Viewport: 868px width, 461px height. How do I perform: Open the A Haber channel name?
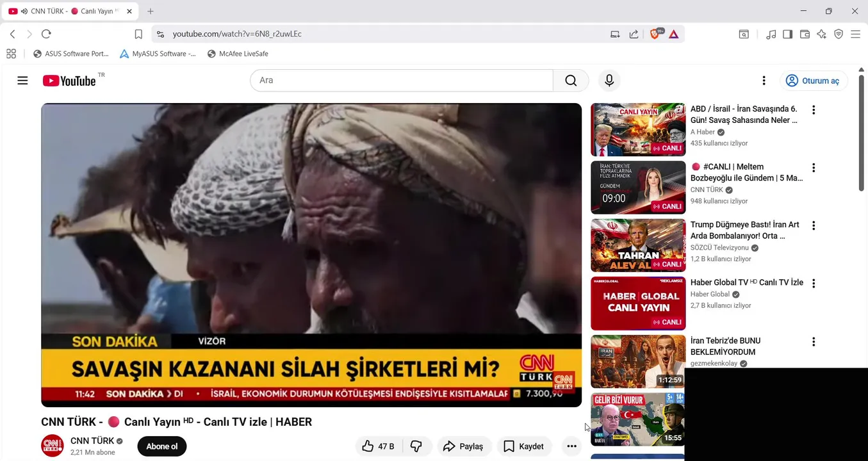pos(703,132)
